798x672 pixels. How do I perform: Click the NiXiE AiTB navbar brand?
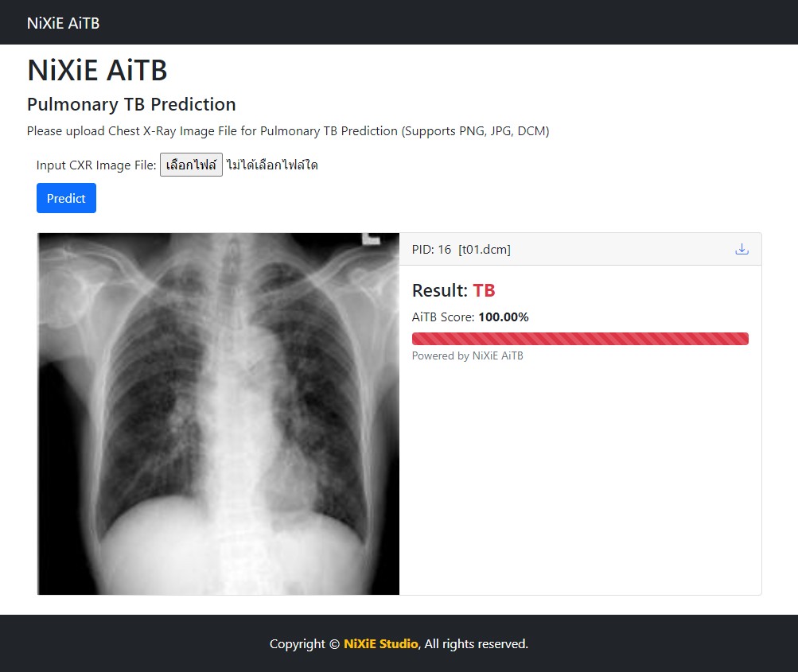[x=64, y=23]
